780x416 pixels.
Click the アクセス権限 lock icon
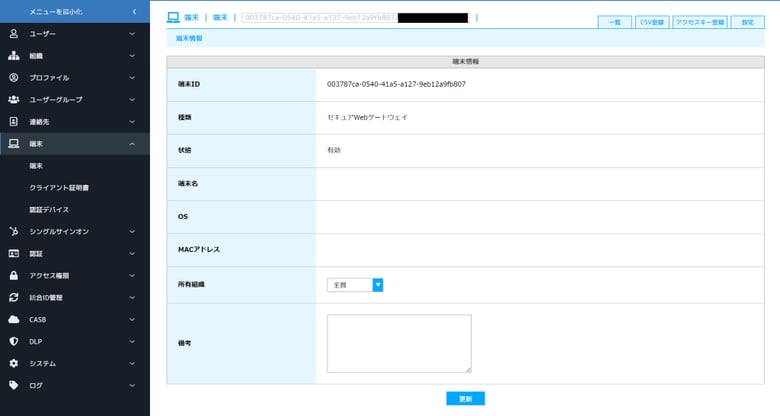[x=14, y=276]
